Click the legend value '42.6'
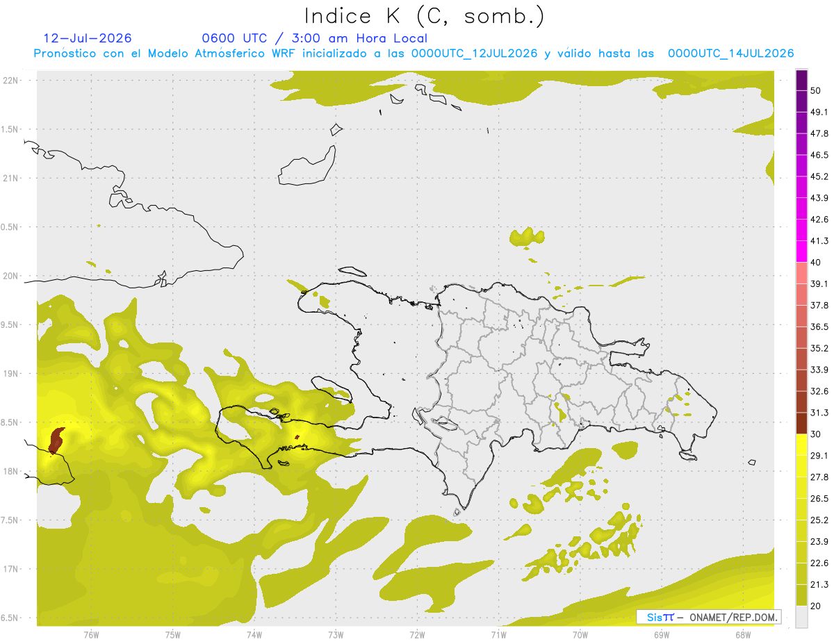834x644 pixels. pyautogui.click(x=819, y=220)
